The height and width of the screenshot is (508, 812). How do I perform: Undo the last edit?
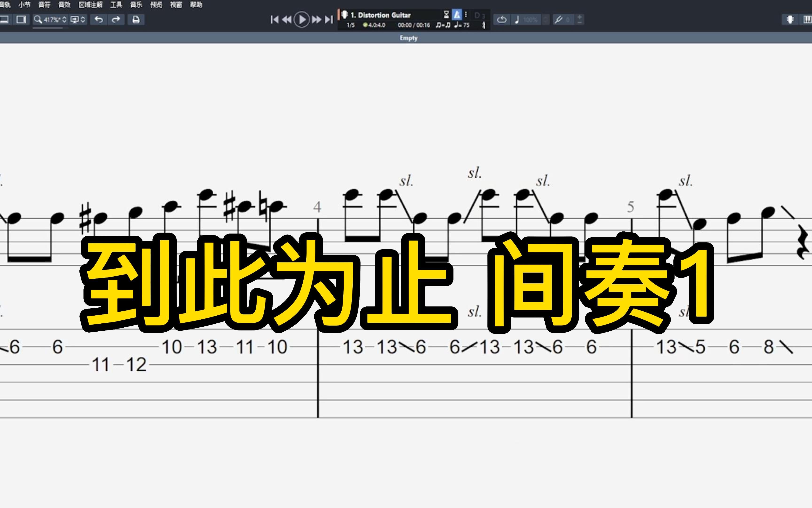click(x=99, y=20)
